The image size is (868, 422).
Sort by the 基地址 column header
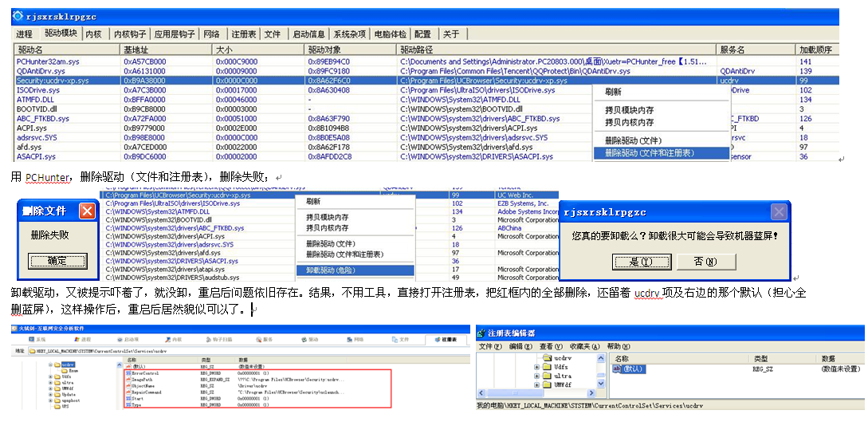pyautogui.click(x=166, y=49)
